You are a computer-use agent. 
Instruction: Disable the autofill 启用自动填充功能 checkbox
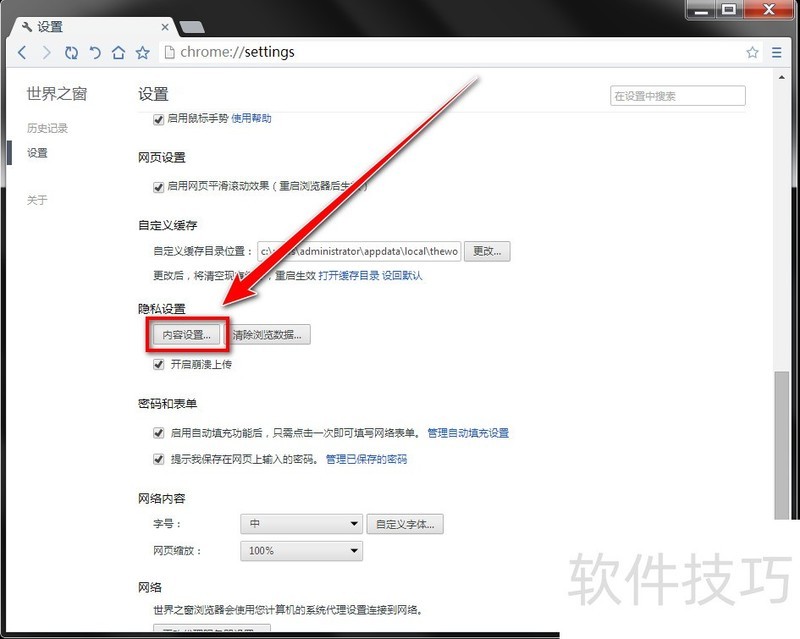click(x=158, y=433)
